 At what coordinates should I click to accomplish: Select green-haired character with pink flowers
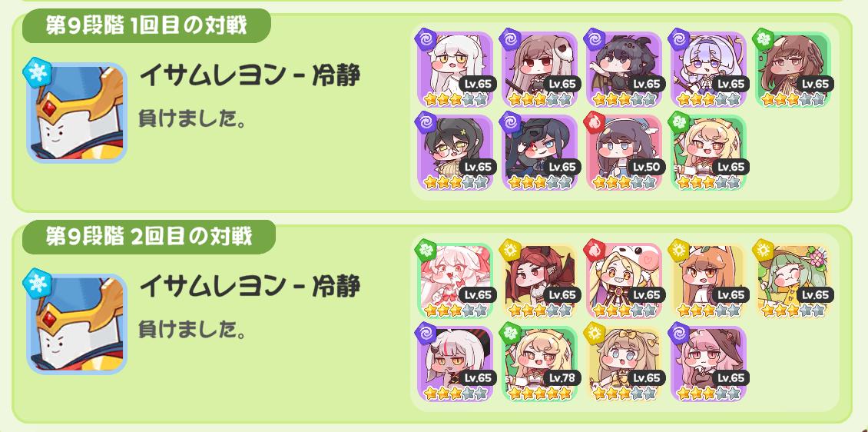pyautogui.click(x=793, y=281)
